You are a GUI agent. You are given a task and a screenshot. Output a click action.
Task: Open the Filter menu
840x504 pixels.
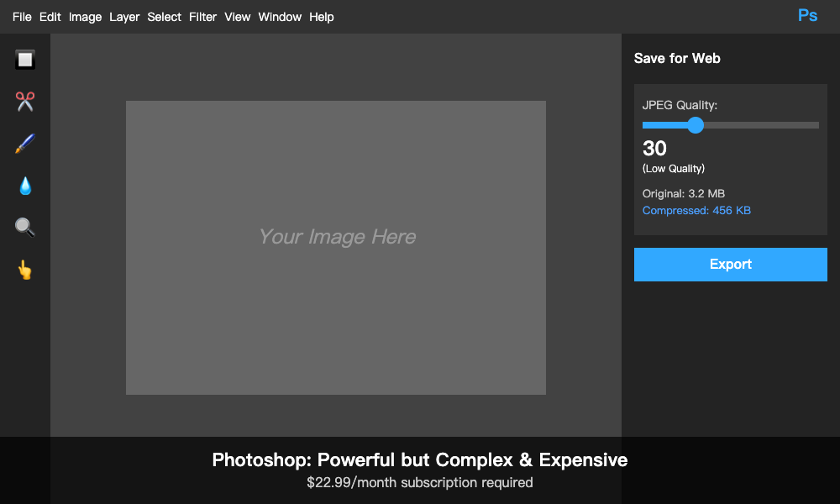click(x=202, y=17)
